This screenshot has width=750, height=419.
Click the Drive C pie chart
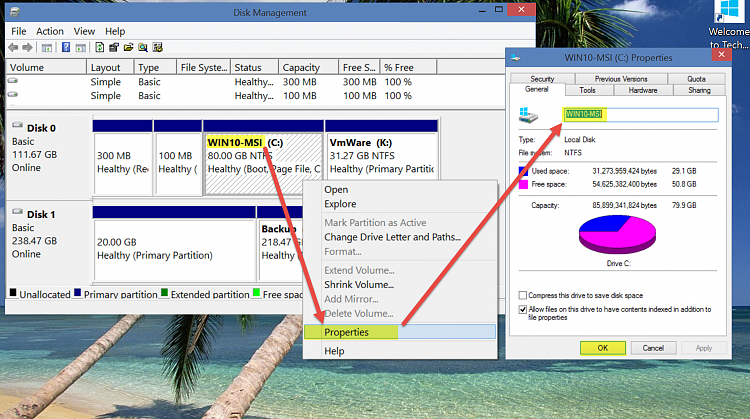tap(617, 234)
